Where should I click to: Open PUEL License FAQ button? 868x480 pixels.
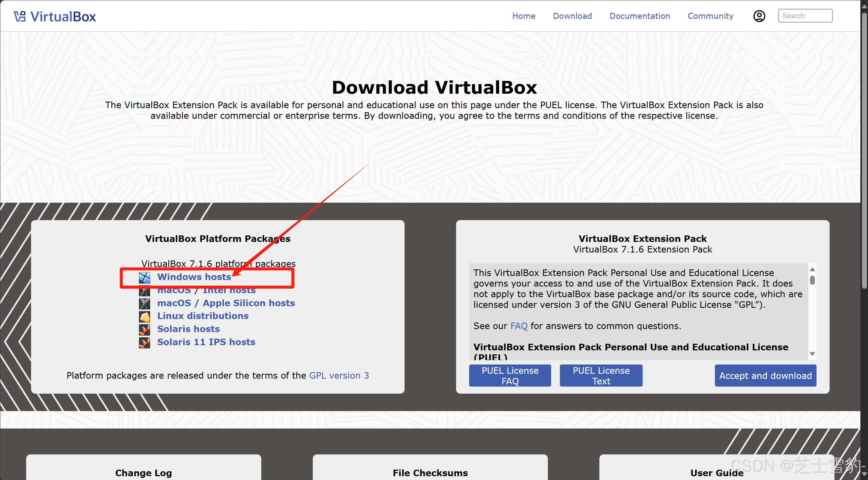coord(510,376)
